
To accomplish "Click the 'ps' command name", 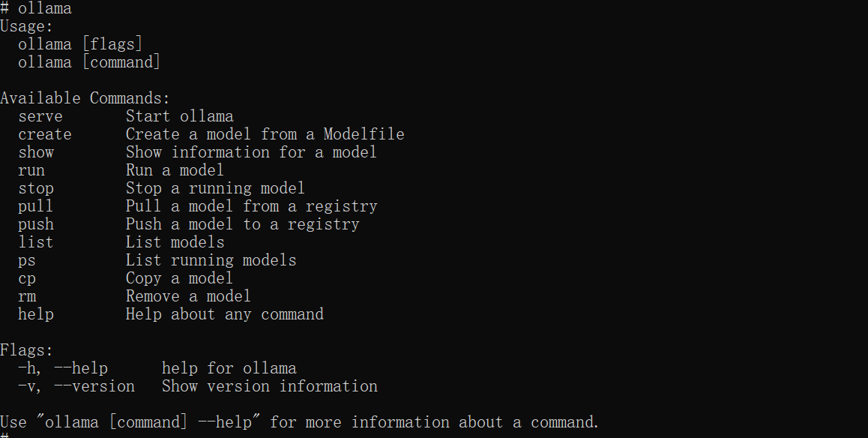I will tap(27, 261).
